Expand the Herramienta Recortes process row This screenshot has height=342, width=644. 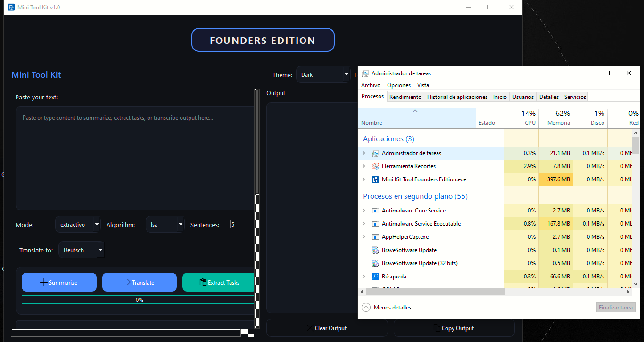pyautogui.click(x=363, y=166)
